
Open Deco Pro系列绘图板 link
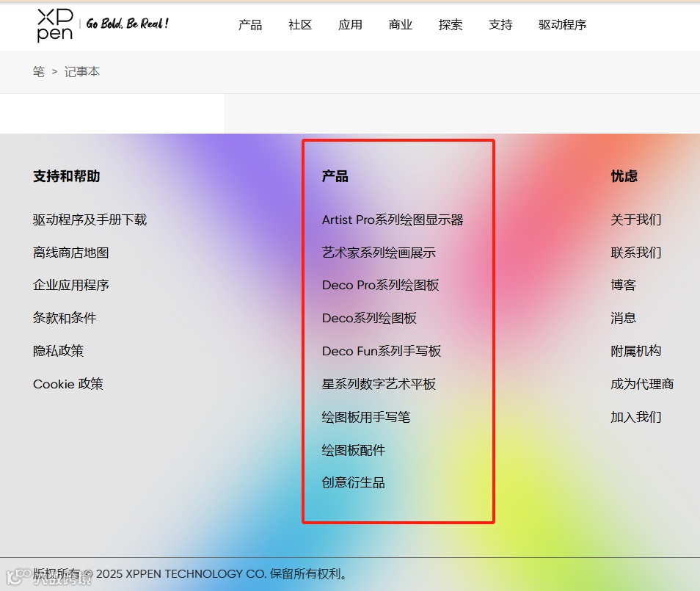[380, 285]
